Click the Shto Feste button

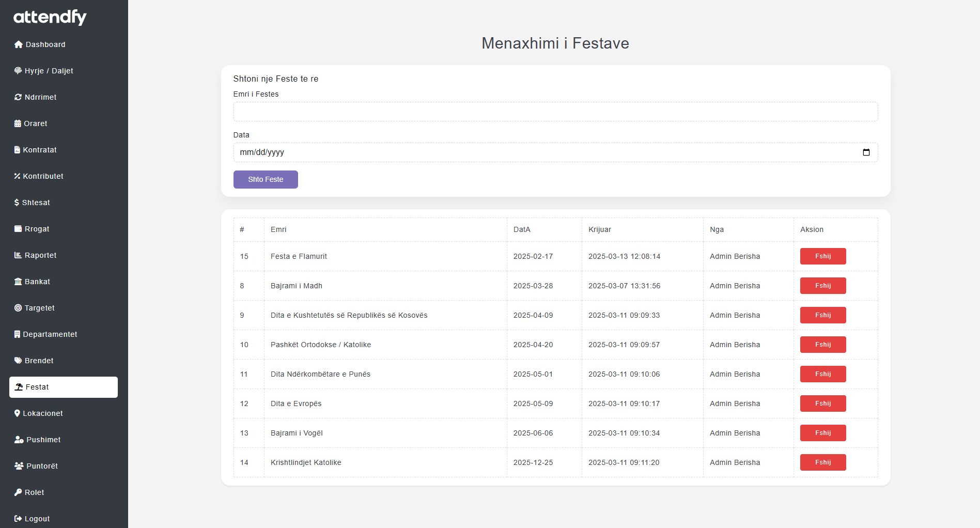click(265, 179)
